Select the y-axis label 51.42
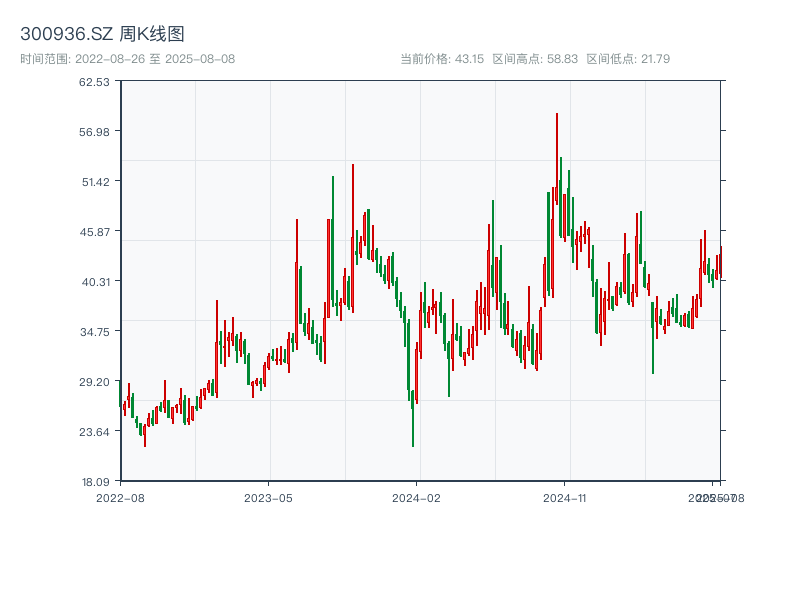The image size is (800, 600). point(96,182)
